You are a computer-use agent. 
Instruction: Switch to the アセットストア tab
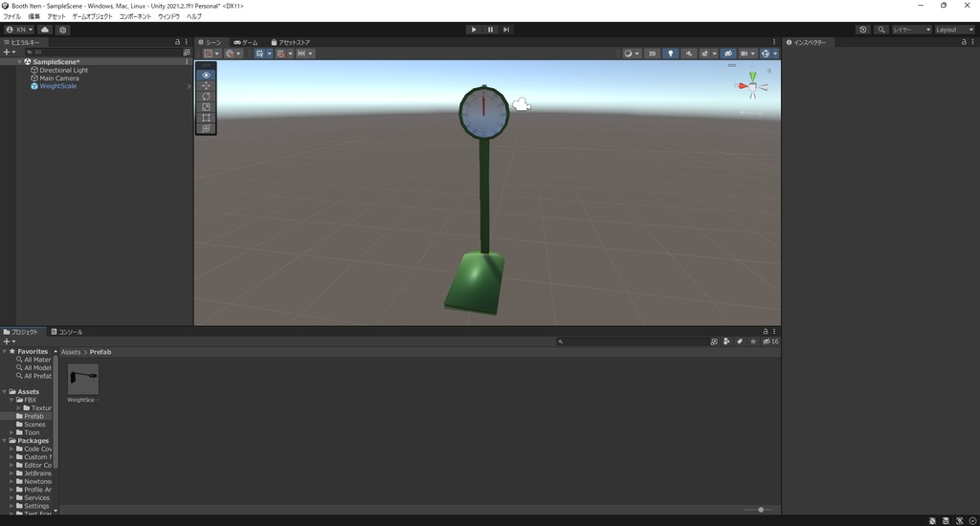pyautogui.click(x=291, y=42)
